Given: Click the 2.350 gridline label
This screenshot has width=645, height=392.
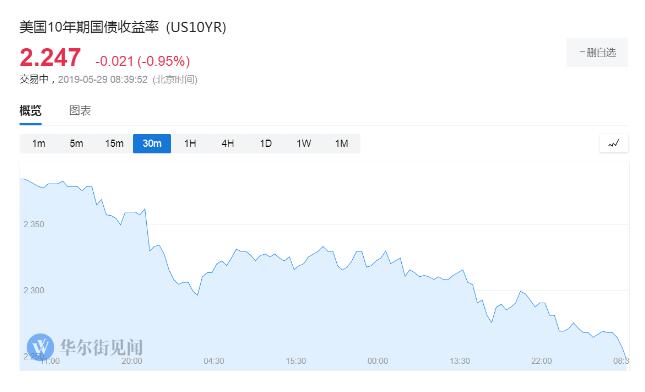Looking at the screenshot, I should point(34,224).
